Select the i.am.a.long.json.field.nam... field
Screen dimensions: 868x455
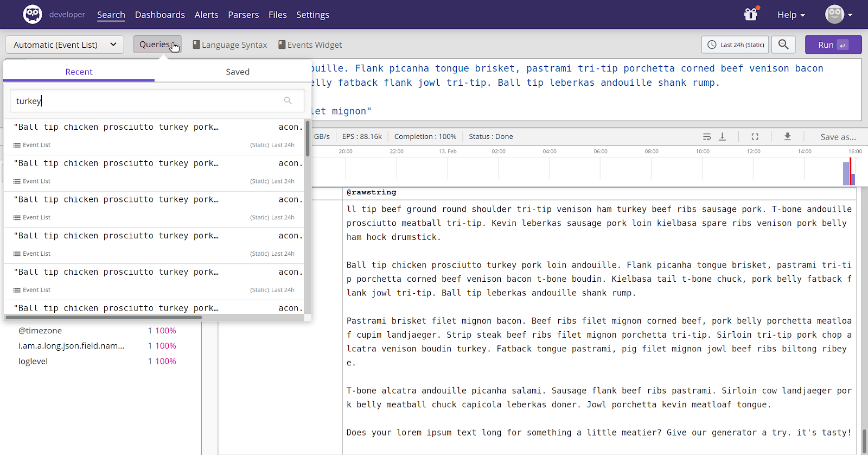(71, 346)
